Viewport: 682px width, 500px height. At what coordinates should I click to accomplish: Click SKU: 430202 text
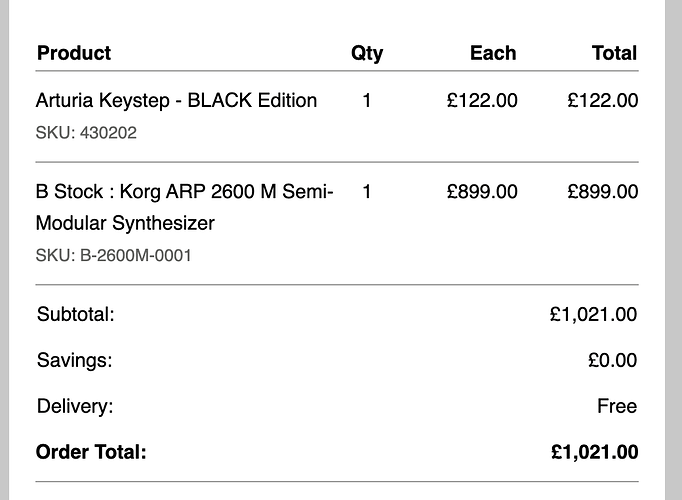[x=86, y=133]
